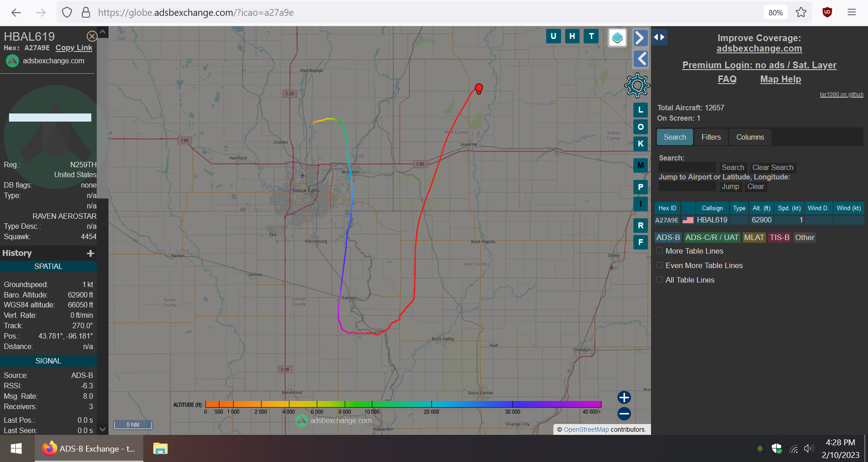Click the info panel scroll down arrow
The width and height of the screenshot is (868, 462).
[103, 429]
